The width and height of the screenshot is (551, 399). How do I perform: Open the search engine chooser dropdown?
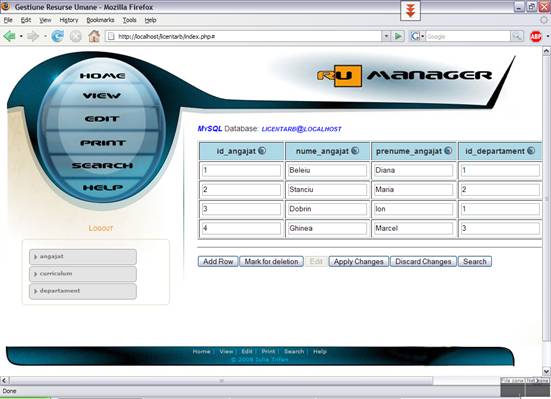[x=423, y=36]
